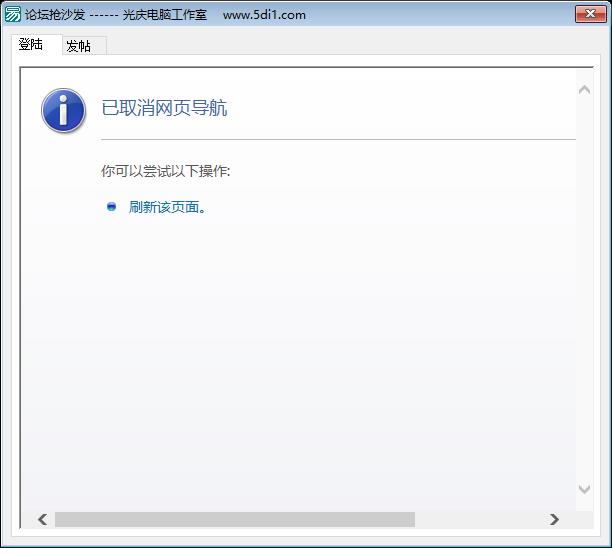This screenshot has height=548, width=612.
Task: Select the 登陆 tab
Action: (x=36, y=44)
